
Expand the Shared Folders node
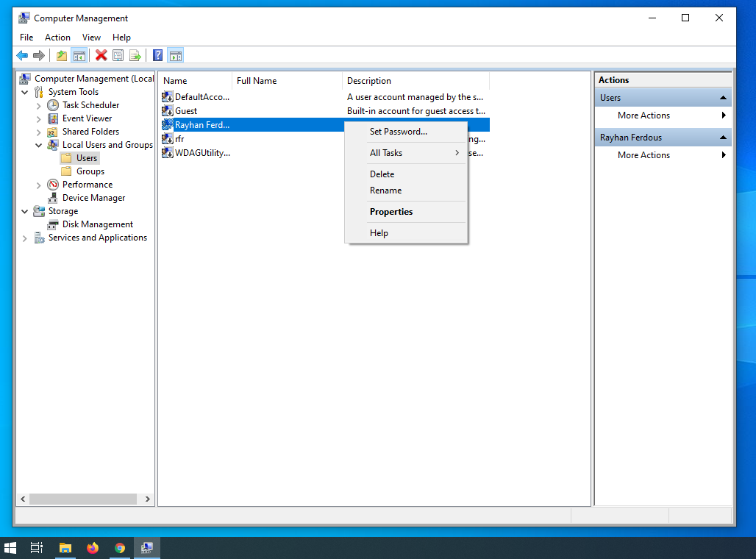pos(38,132)
